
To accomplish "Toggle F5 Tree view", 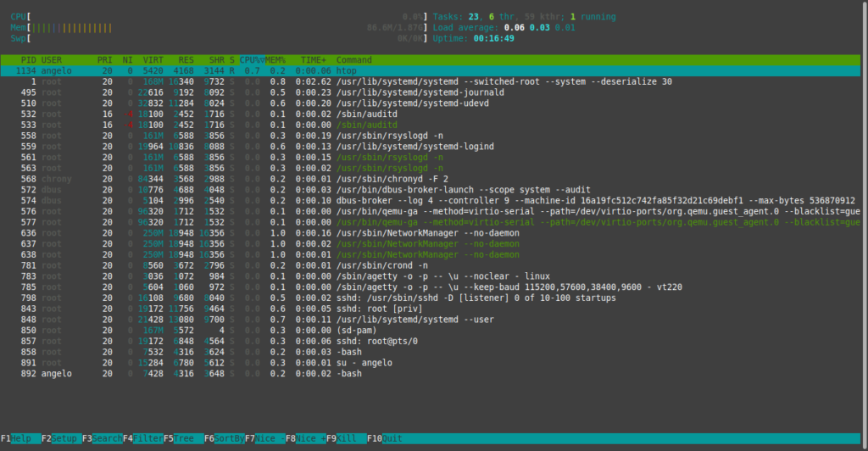I will click(x=184, y=439).
